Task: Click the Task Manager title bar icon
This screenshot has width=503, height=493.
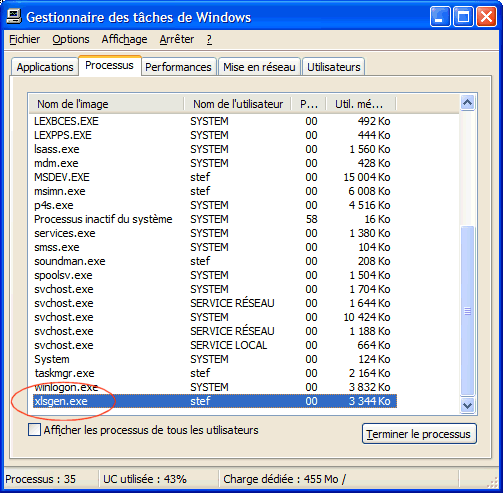Action: [x=14, y=16]
